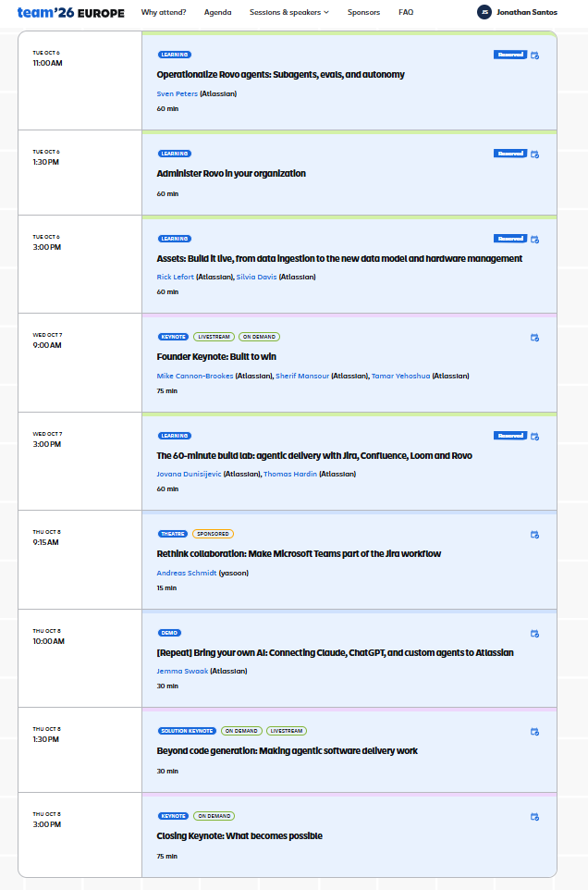Open speaker Rick Lefort link

click(176, 277)
